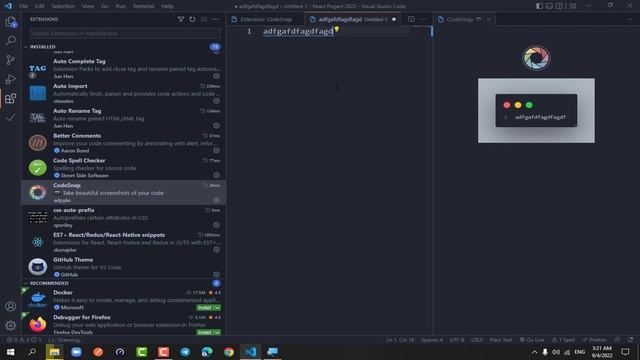
Task: Collapse the Recommended extensions section
Action: 26,283
